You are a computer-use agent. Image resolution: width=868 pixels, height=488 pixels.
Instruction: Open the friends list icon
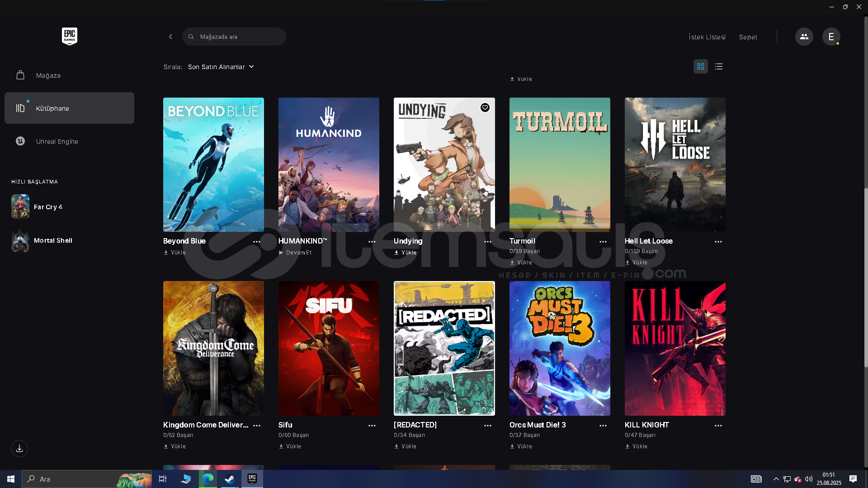point(804,37)
